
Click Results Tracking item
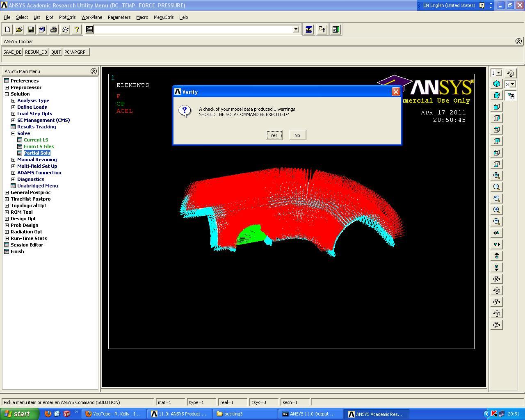[37, 127]
